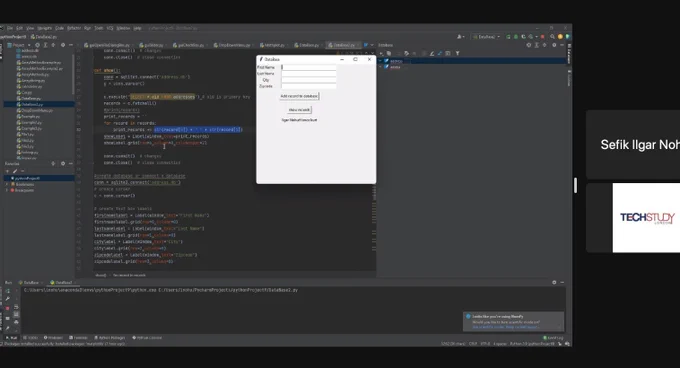Click the Run panel settings gear icon
The height and width of the screenshot is (368, 680).
554,282
